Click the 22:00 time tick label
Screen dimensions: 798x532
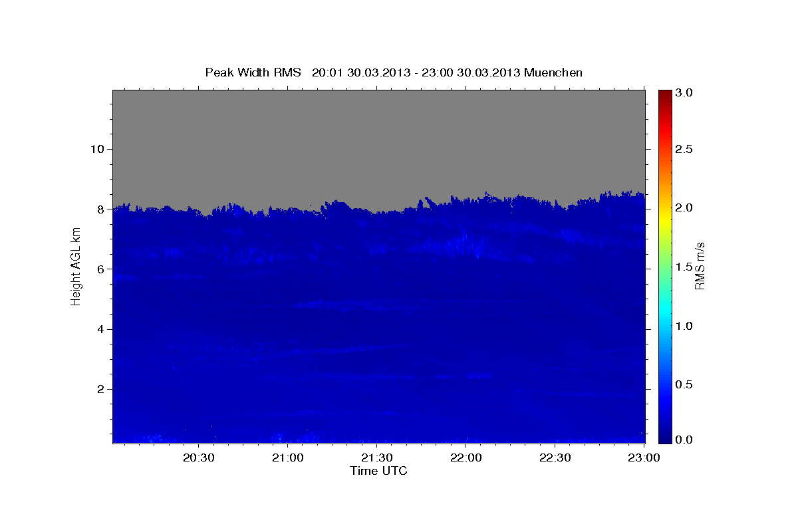pos(466,458)
